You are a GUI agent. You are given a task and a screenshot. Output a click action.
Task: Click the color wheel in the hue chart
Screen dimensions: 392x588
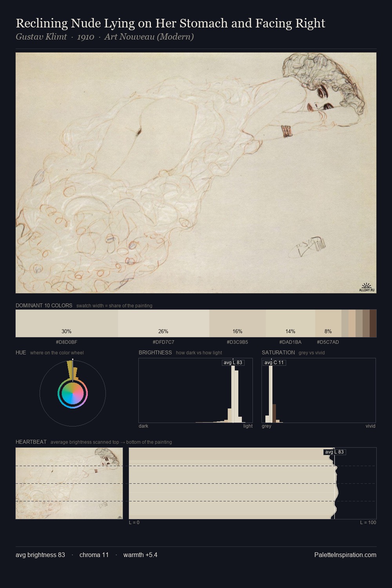coord(73,393)
